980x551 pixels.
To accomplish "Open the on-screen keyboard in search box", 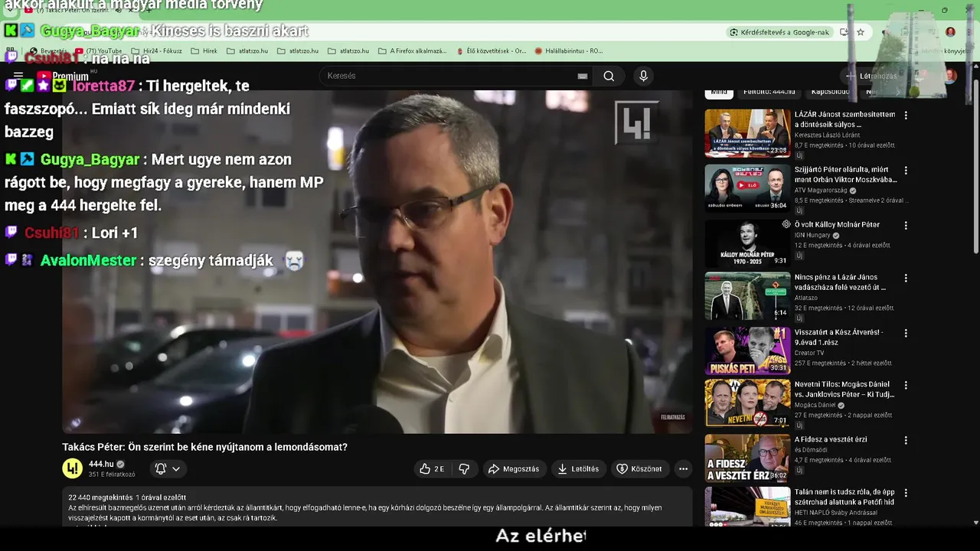I will click(583, 76).
